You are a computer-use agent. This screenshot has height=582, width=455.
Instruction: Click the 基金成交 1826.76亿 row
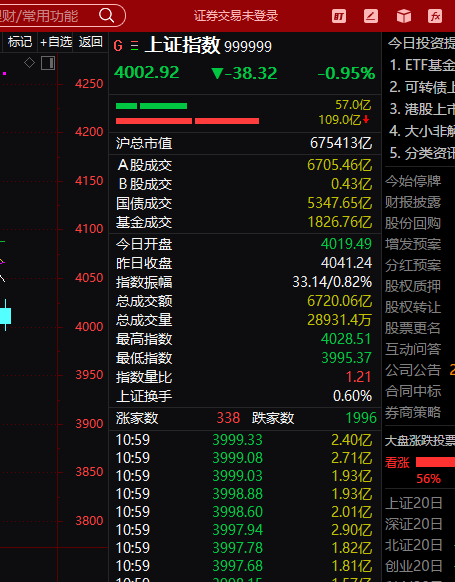point(244,222)
